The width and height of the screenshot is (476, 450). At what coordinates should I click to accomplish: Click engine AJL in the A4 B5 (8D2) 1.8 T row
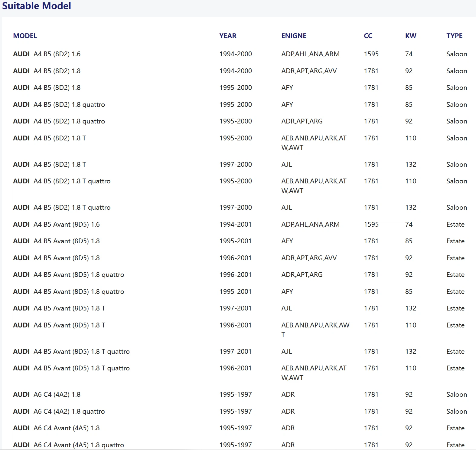point(287,164)
